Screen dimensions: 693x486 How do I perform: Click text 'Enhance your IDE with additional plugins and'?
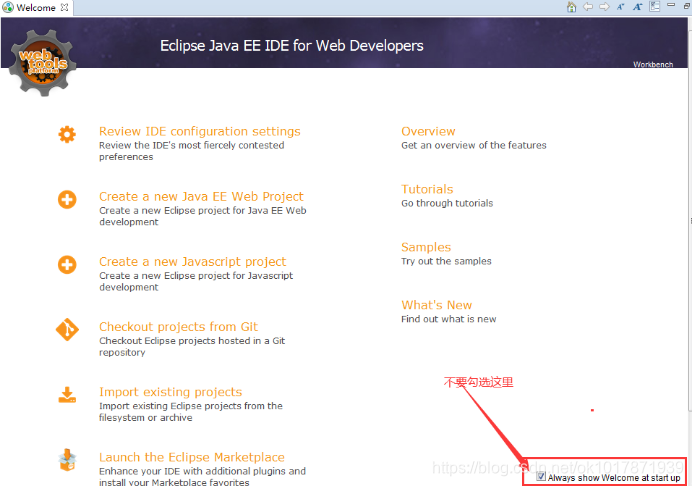pyautogui.click(x=202, y=471)
